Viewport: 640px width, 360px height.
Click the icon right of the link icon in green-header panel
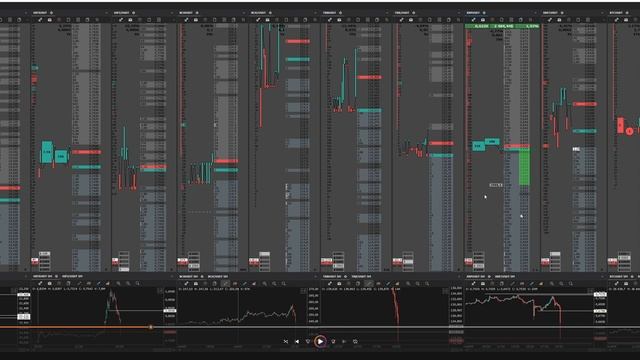pyautogui.click(x=483, y=20)
